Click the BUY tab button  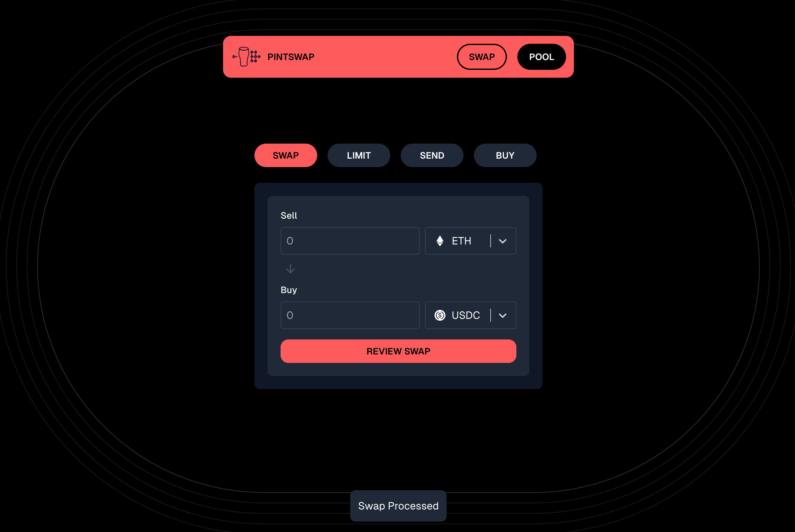coord(505,155)
